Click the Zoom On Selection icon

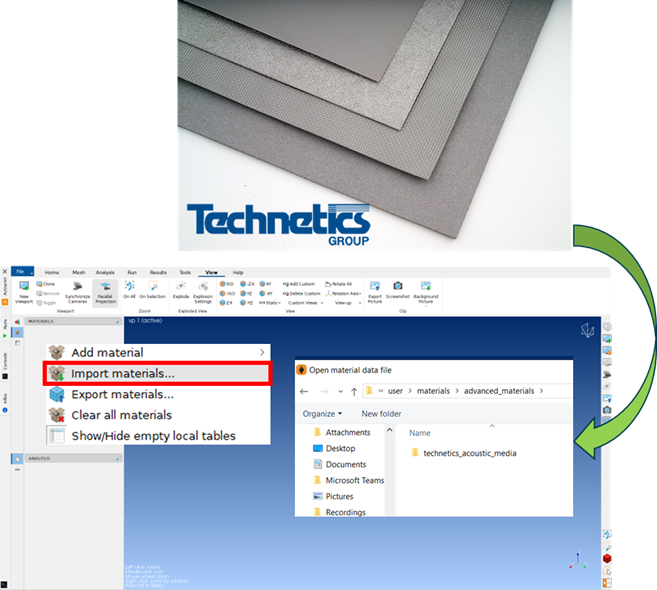(152, 289)
